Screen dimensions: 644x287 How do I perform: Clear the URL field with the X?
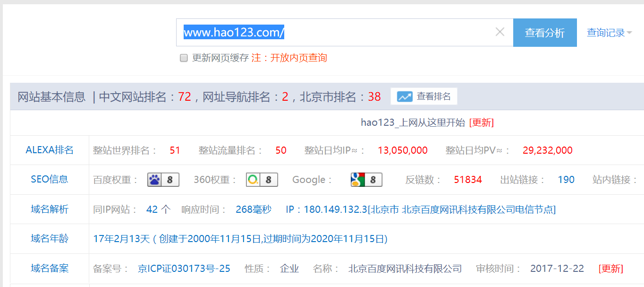click(x=500, y=32)
